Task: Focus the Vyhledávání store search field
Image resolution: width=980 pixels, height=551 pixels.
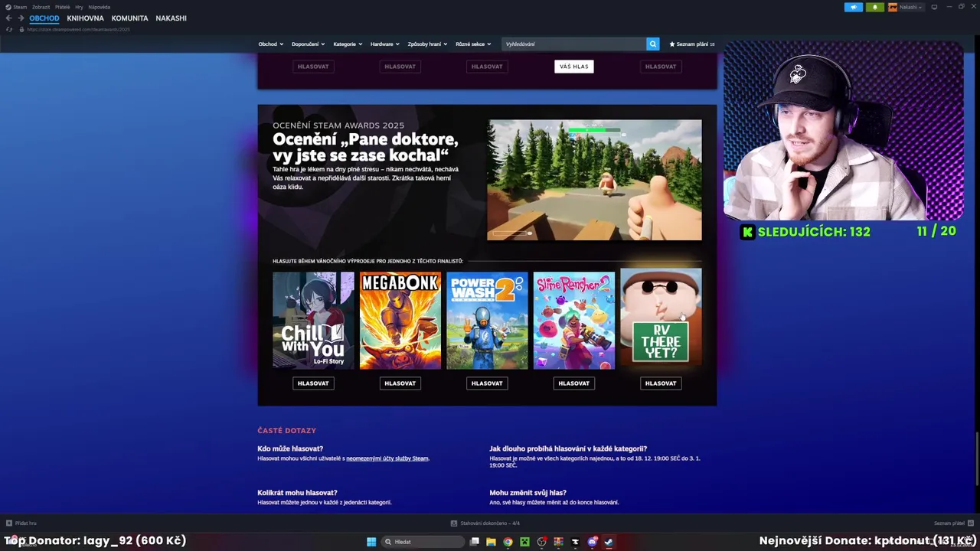Action: click(574, 44)
